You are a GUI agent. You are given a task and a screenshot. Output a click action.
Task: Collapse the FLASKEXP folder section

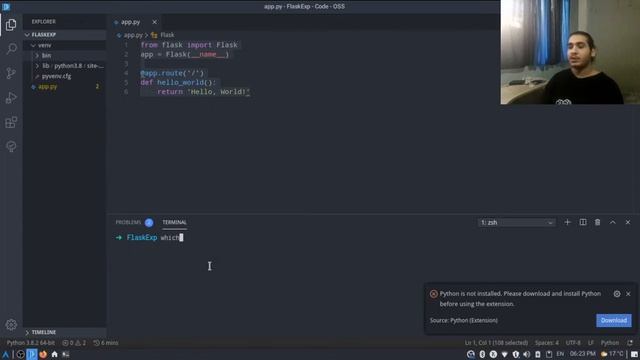[64, 35]
